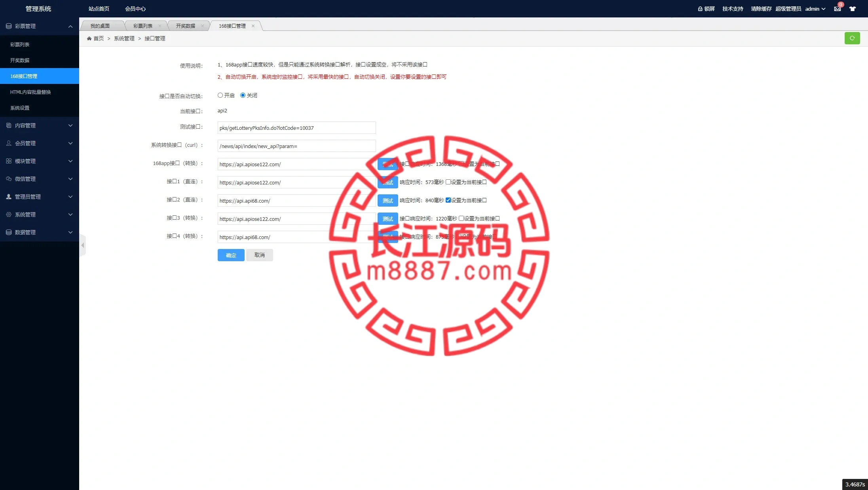Check 设置为当前接口 for 接口3 转换
This screenshot has width=868, height=490.
[x=461, y=218]
